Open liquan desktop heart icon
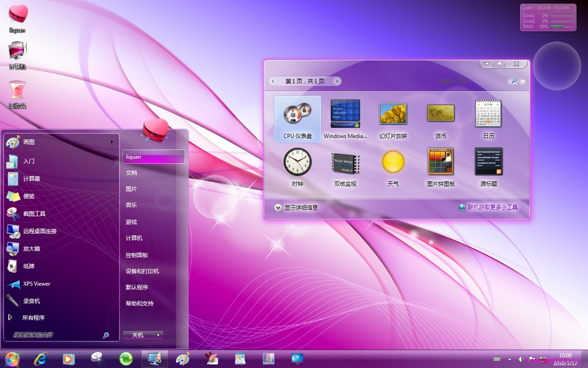 click(17, 19)
